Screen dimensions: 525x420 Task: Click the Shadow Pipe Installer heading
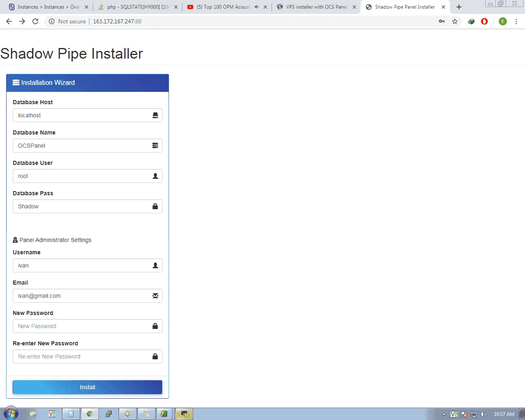pyautogui.click(x=71, y=54)
